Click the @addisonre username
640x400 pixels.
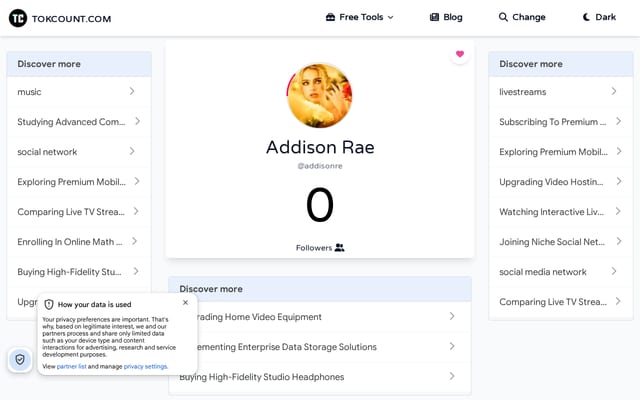[x=320, y=166]
